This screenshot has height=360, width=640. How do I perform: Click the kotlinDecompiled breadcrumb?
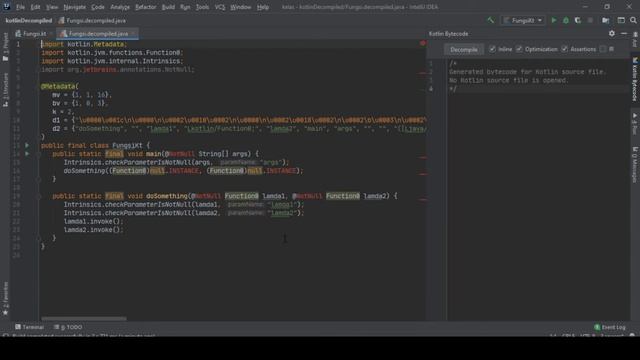click(29, 20)
